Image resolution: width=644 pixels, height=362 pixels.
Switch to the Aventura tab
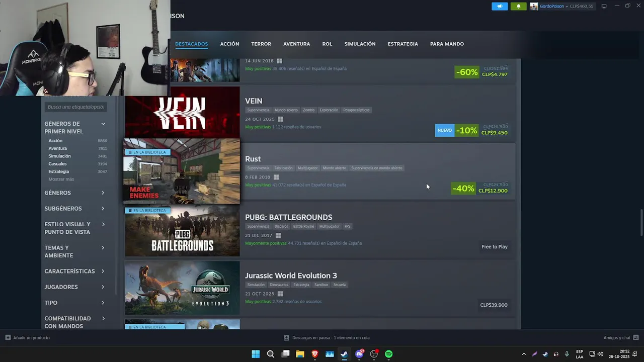coord(296,44)
